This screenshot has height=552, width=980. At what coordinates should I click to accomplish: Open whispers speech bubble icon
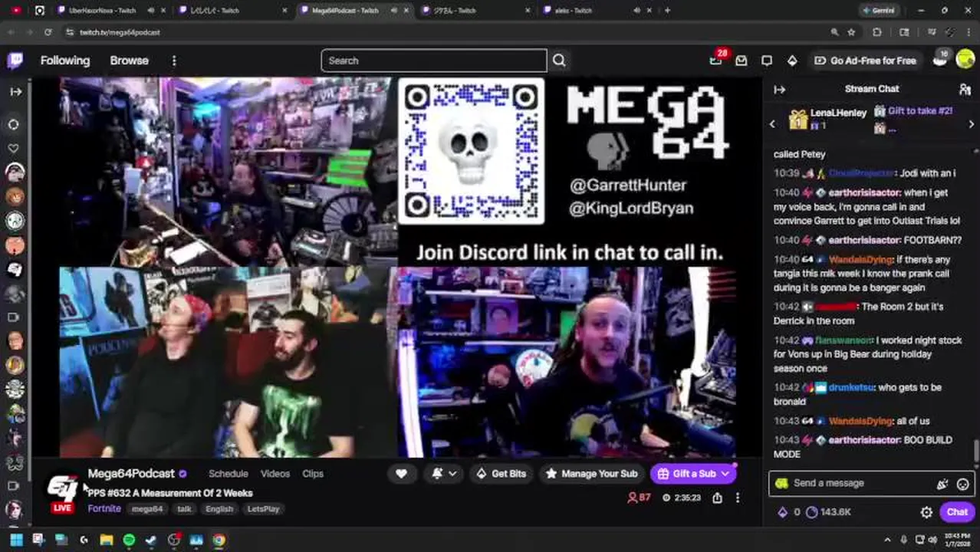[x=767, y=61]
